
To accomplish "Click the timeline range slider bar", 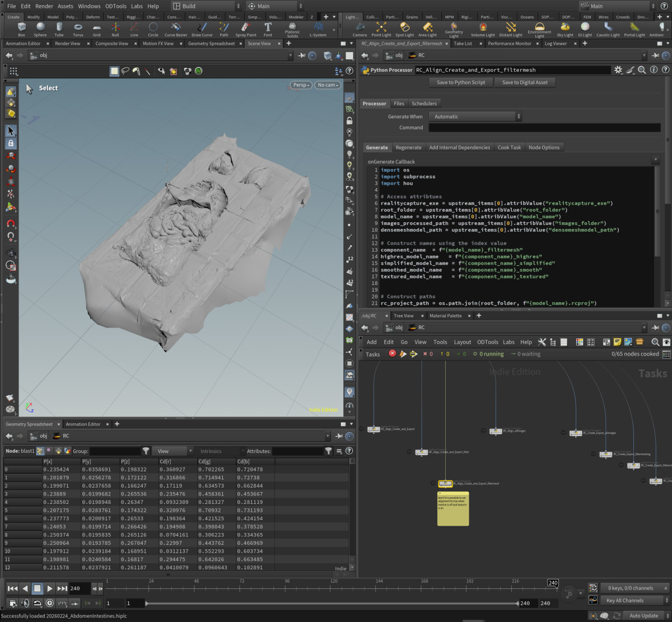I will click(332, 604).
